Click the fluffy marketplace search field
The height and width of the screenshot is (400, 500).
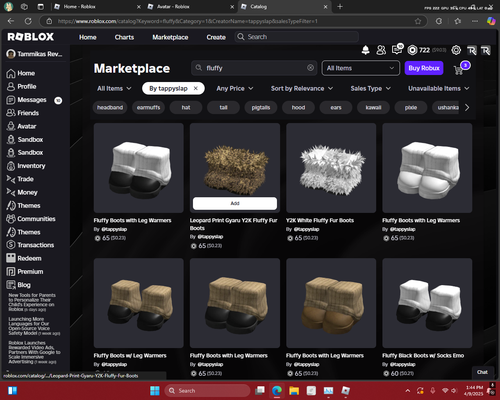click(x=255, y=68)
